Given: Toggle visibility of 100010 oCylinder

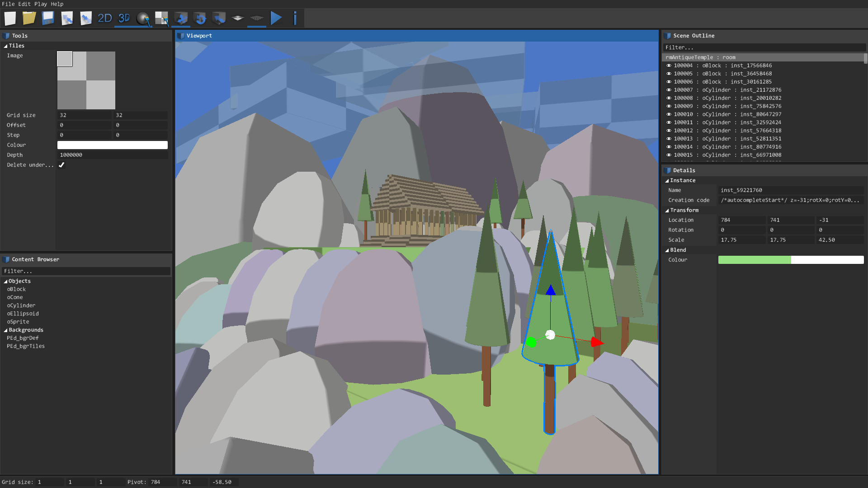Looking at the screenshot, I should tap(669, 114).
